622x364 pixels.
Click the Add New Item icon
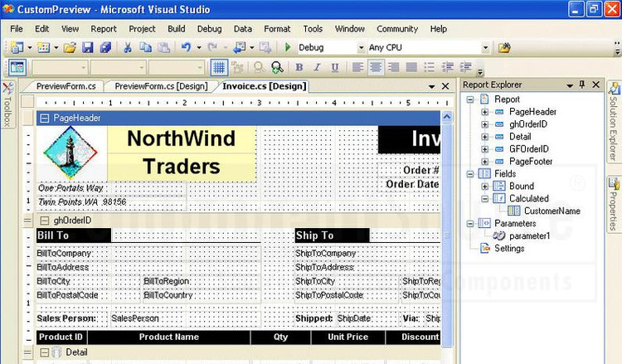tap(44, 47)
